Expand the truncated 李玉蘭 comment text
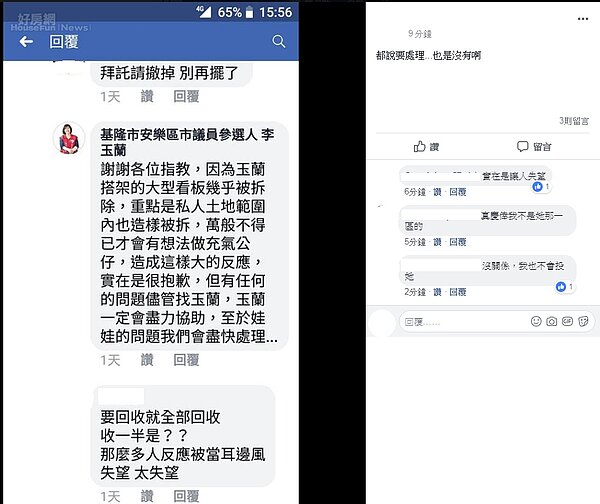 tap(271, 337)
